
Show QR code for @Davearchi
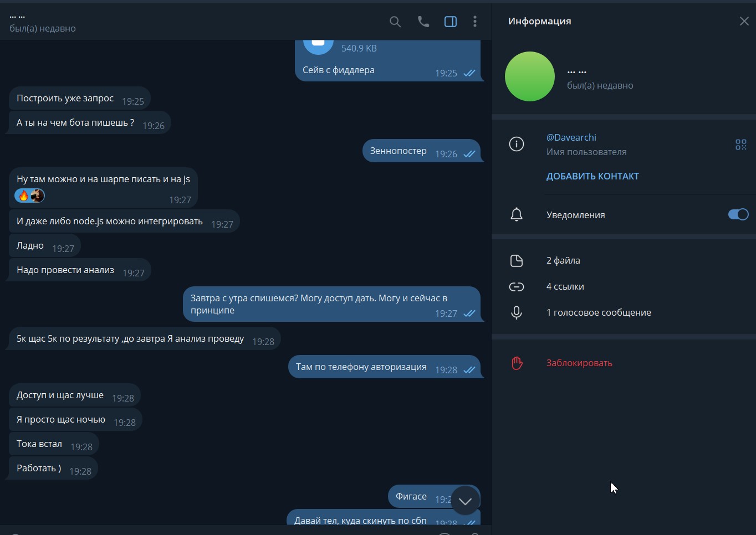click(x=741, y=145)
